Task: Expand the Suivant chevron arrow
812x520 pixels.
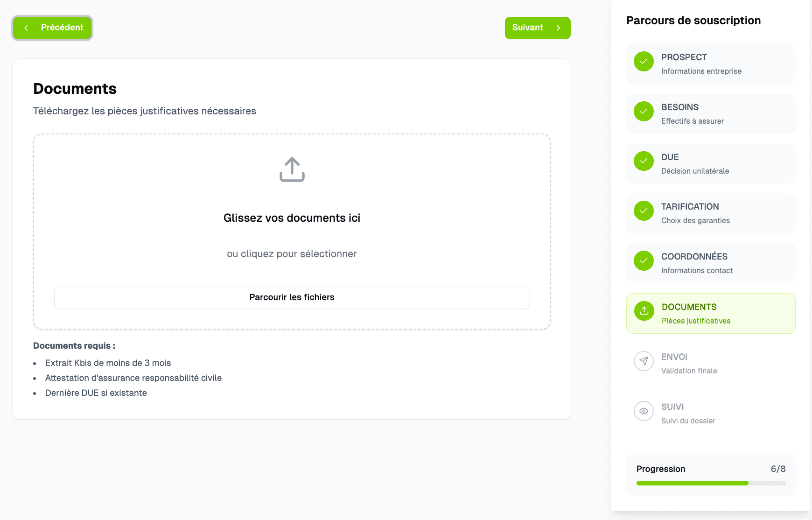Action: point(558,28)
